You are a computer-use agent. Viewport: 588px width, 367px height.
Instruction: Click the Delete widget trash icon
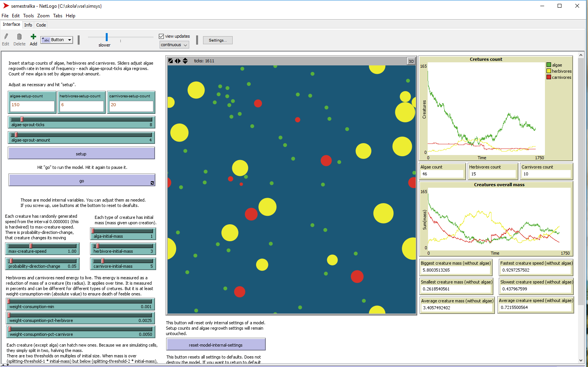click(19, 37)
